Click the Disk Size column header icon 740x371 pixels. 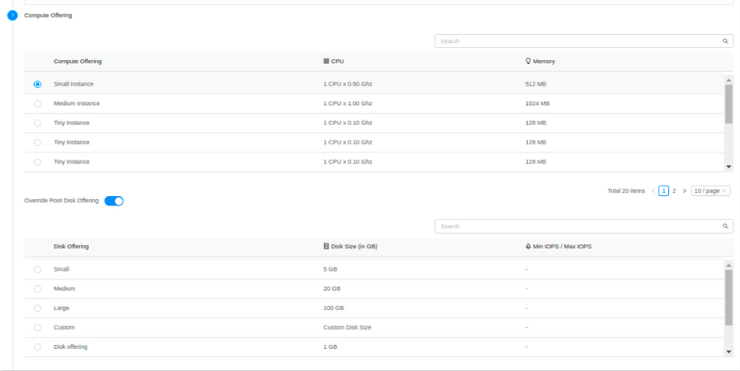(x=326, y=246)
